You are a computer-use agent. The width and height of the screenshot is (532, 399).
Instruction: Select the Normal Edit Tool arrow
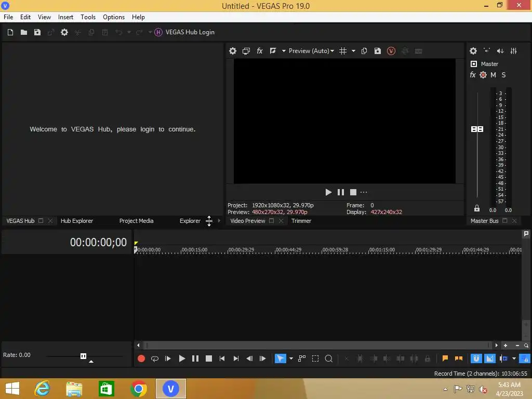[x=280, y=358]
